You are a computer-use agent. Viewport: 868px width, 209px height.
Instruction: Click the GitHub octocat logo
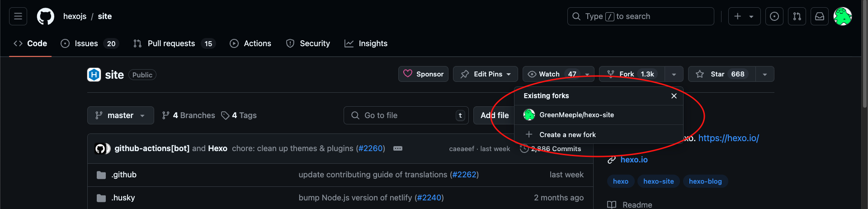tap(45, 16)
